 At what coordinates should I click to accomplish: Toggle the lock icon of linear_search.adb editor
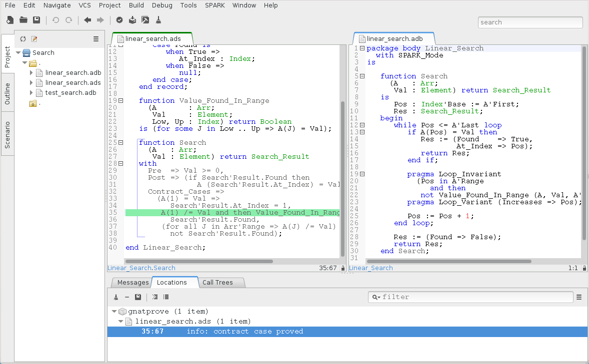[x=584, y=268]
